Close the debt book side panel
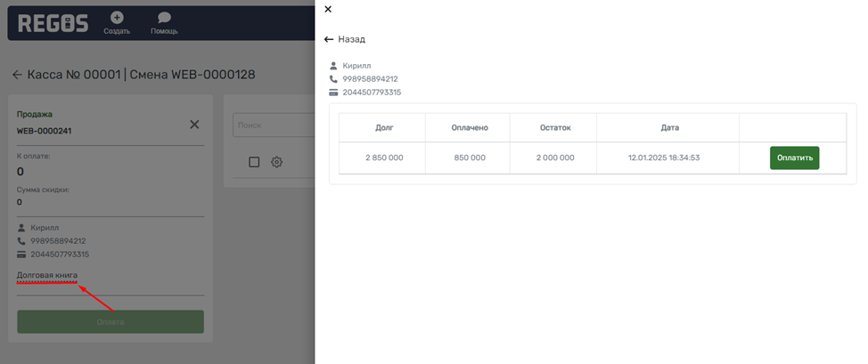The image size is (868, 364). [328, 9]
